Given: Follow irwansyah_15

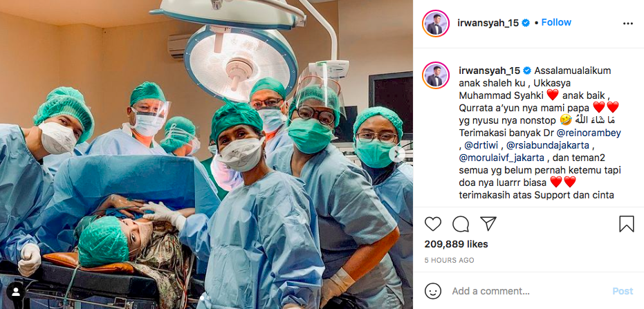Looking at the screenshot, I should (556, 22).
